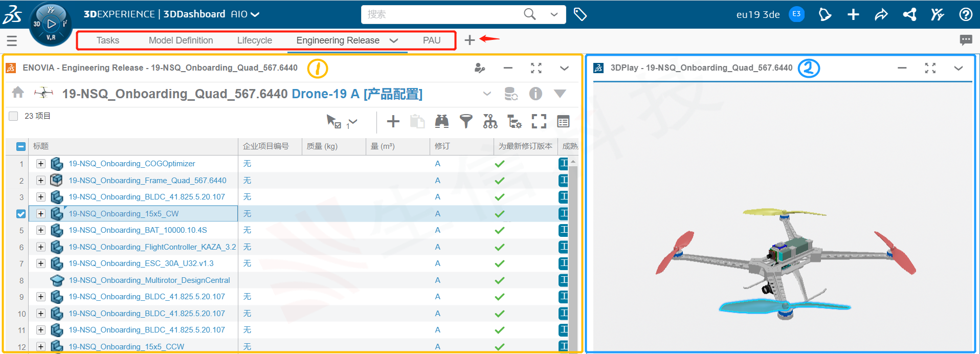Click the plus Add icon in top bar

(x=853, y=14)
